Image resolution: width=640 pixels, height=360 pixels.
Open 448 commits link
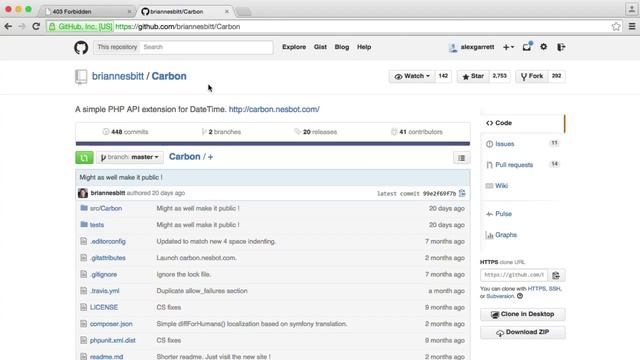(x=125, y=132)
